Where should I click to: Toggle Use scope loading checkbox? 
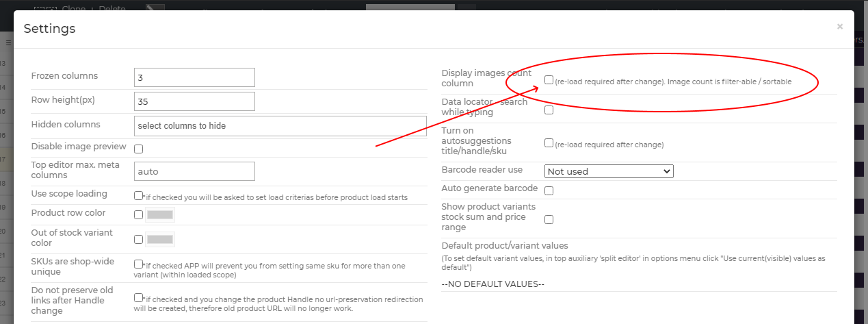139,195
